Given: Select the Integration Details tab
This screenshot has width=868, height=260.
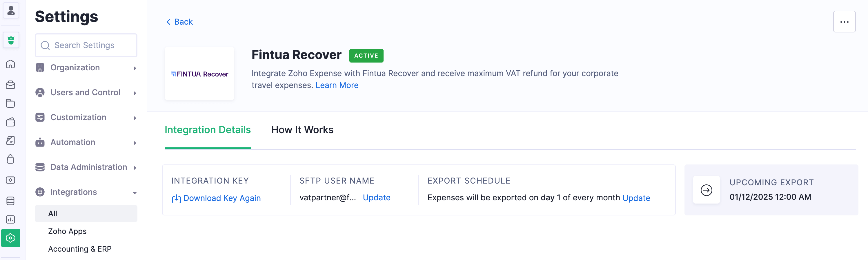Looking at the screenshot, I should (208, 130).
